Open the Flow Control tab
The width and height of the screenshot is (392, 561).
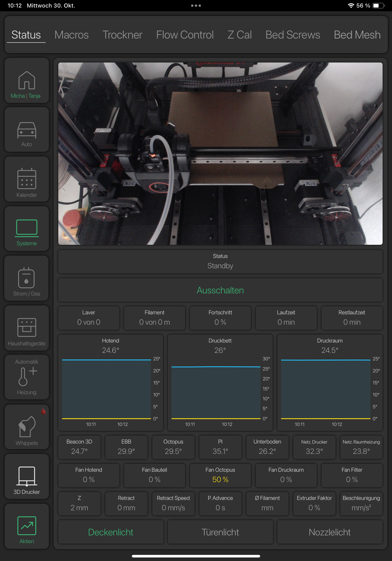(185, 35)
